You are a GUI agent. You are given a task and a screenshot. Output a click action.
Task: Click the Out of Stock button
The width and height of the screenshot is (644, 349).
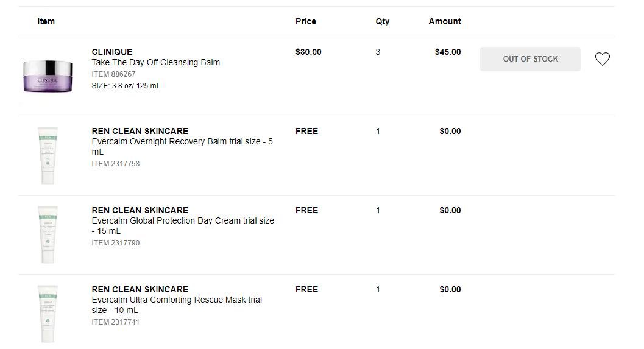coord(530,59)
